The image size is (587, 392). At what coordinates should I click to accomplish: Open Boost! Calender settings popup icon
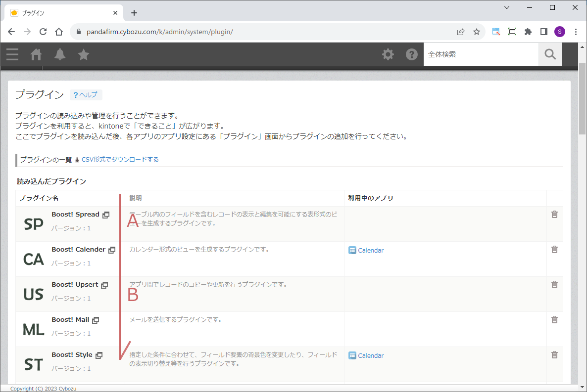coord(112,250)
